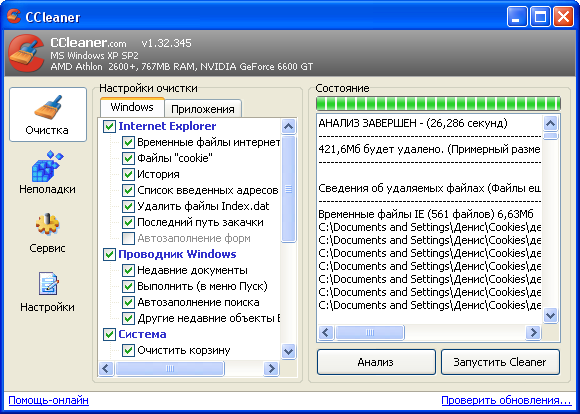Image resolution: width=580 pixels, height=414 pixels.
Task: Click the CCleaner logo in header
Action: (26, 53)
